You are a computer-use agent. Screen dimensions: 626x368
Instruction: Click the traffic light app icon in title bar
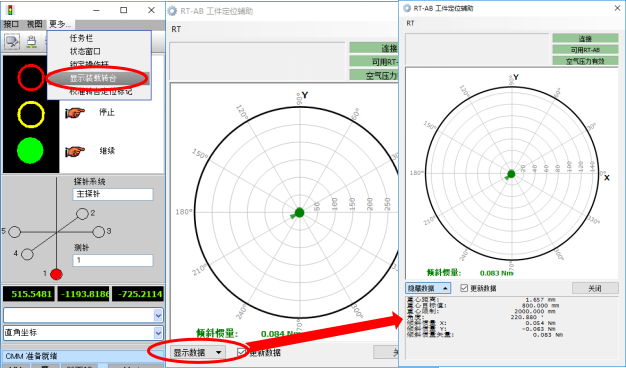pos(10,10)
